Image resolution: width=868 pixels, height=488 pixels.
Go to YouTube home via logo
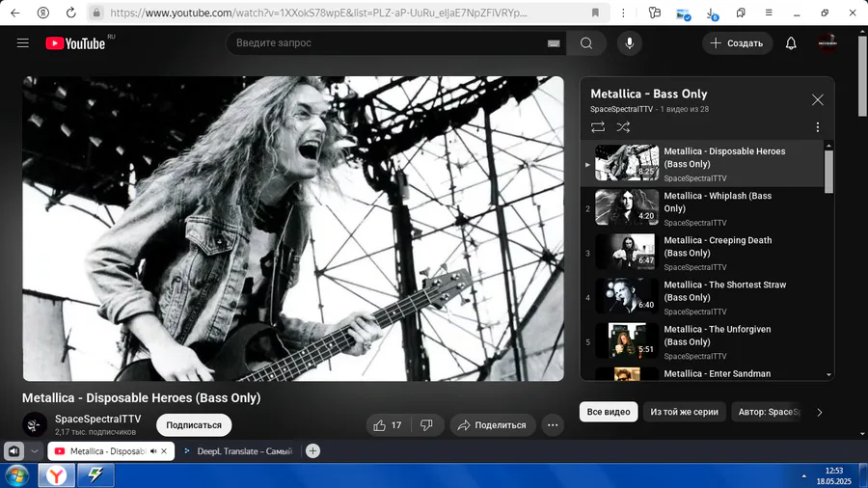tap(76, 43)
